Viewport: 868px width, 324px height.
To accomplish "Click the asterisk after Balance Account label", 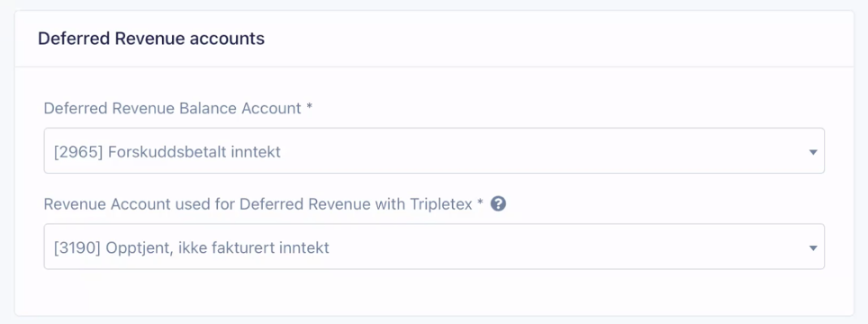I will click(309, 106).
